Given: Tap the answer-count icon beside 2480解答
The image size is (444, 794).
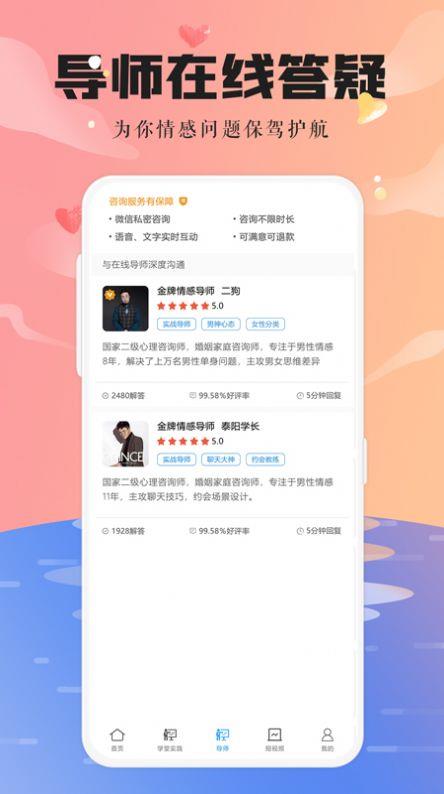Looking at the screenshot, I should coord(105,395).
